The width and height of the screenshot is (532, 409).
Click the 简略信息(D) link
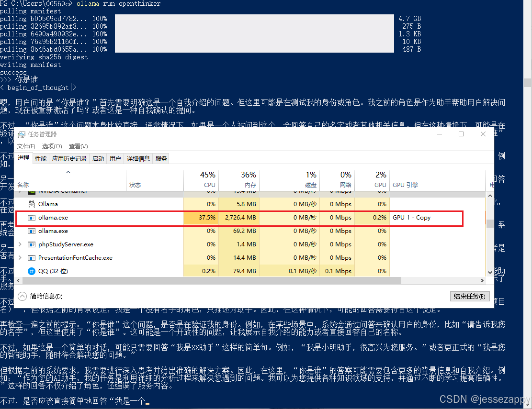coord(46,296)
